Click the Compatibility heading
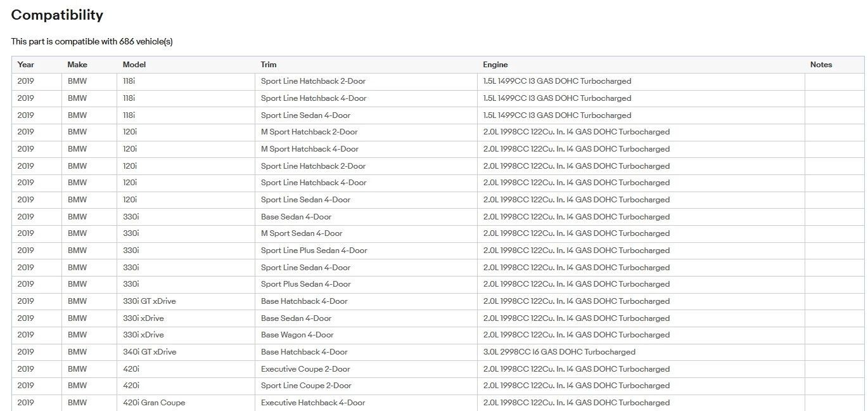The width and height of the screenshot is (868, 411). (x=57, y=15)
